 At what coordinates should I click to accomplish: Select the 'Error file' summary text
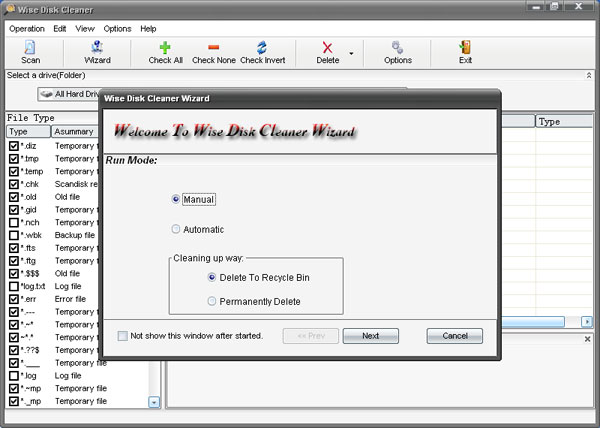click(x=70, y=299)
